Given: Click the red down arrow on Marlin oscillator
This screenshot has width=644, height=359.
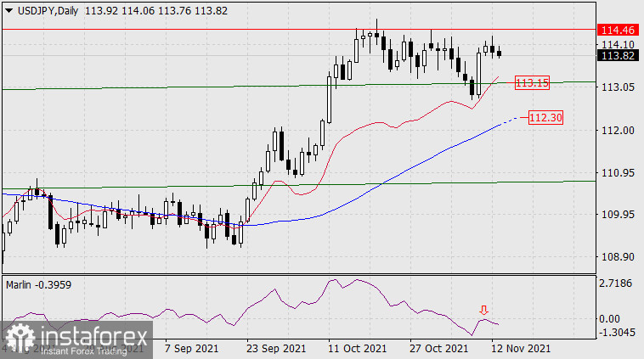Looking at the screenshot, I should (x=484, y=311).
